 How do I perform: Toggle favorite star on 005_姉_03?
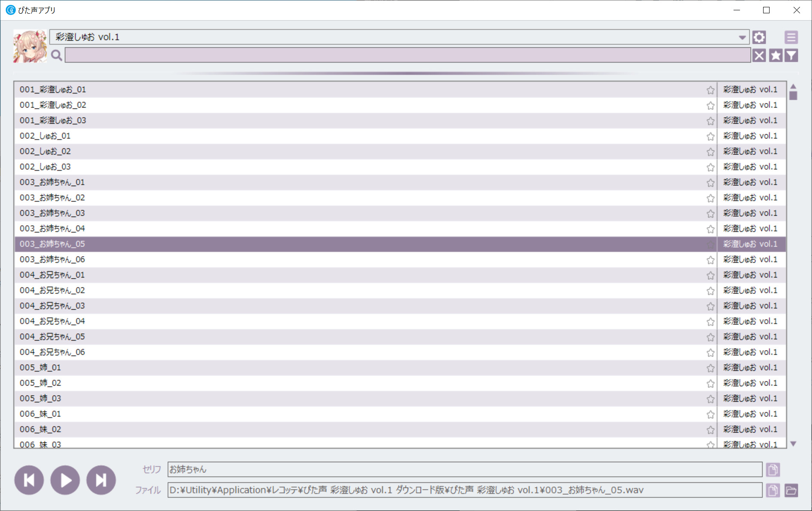tap(710, 399)
